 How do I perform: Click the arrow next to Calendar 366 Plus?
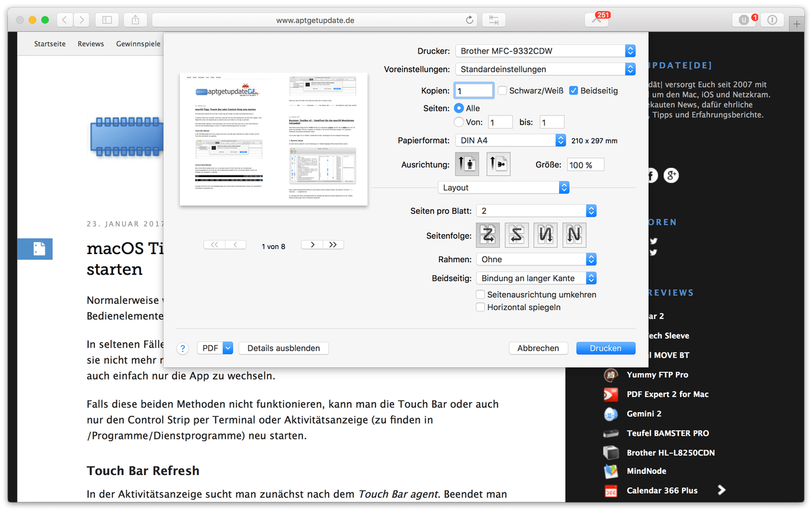point(721,490)
